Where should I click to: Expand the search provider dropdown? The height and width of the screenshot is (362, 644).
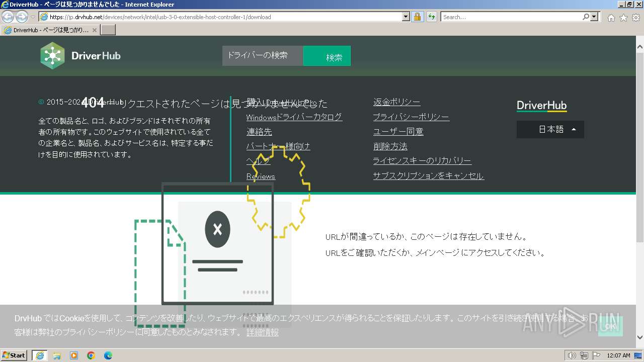point(595,17)
